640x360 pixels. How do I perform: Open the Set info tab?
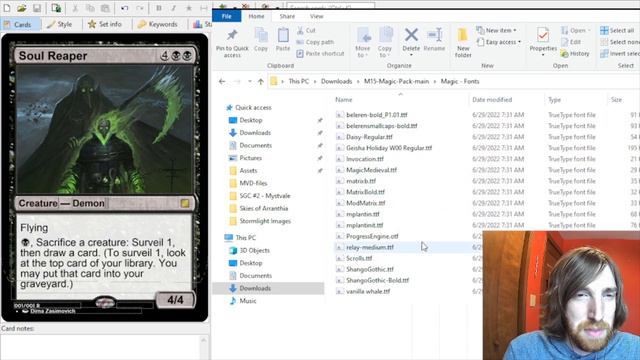pyautogui.click(x=105, y=24)
